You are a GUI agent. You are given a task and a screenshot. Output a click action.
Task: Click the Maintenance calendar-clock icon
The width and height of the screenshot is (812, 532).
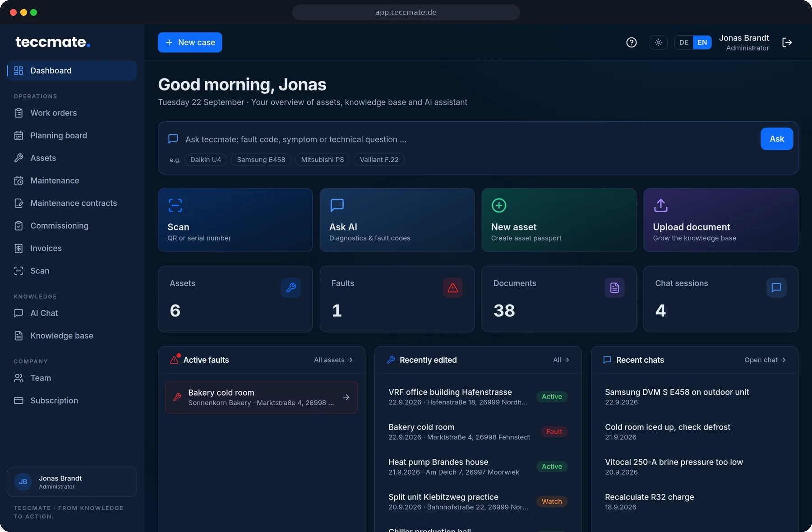[18, 180]
